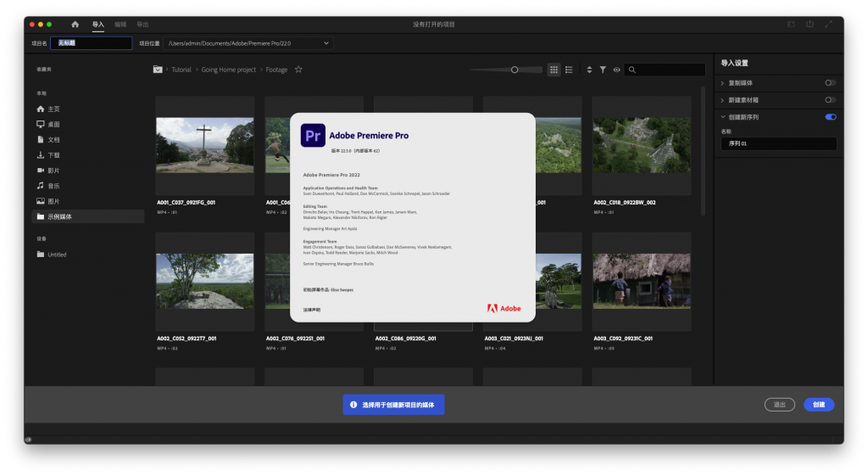Expand the 新建素材箱 section
Viewport: 868px width, 476px height.
722,100
